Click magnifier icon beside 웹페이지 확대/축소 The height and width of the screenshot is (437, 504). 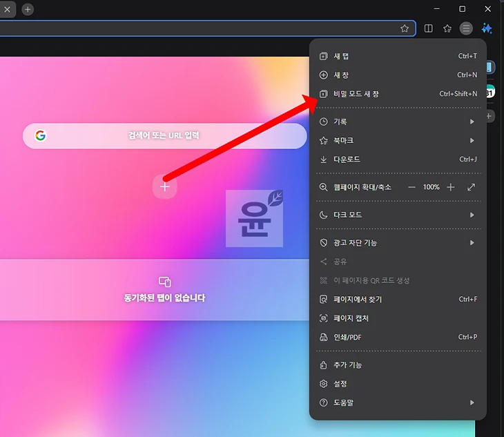323,187
